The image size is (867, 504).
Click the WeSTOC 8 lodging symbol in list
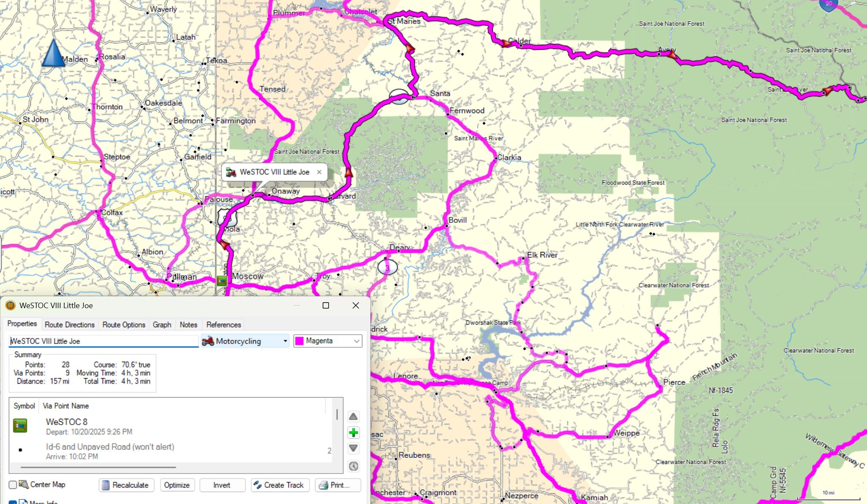click(x=20, y=426)
